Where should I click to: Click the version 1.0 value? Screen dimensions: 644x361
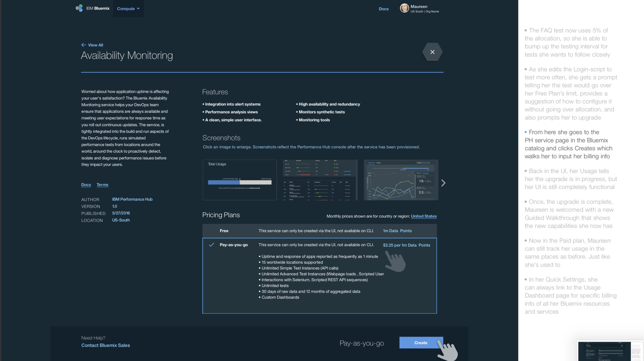[x=115, y=206]
